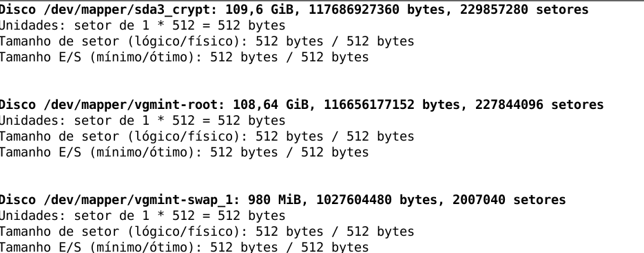Click 'Tamanho E/S' line under sda3_crypt
The height and width of the screenshot is (253, 644).
[185, 57]
